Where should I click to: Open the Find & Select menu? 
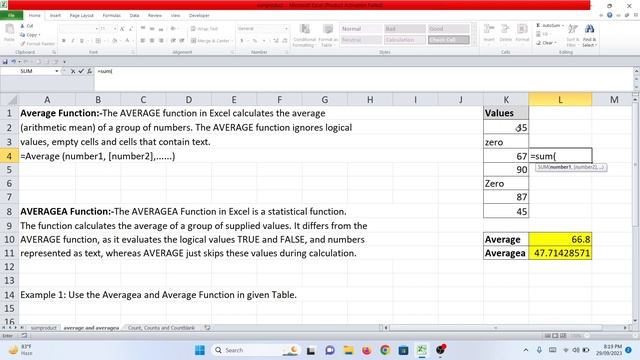point(589,35)
